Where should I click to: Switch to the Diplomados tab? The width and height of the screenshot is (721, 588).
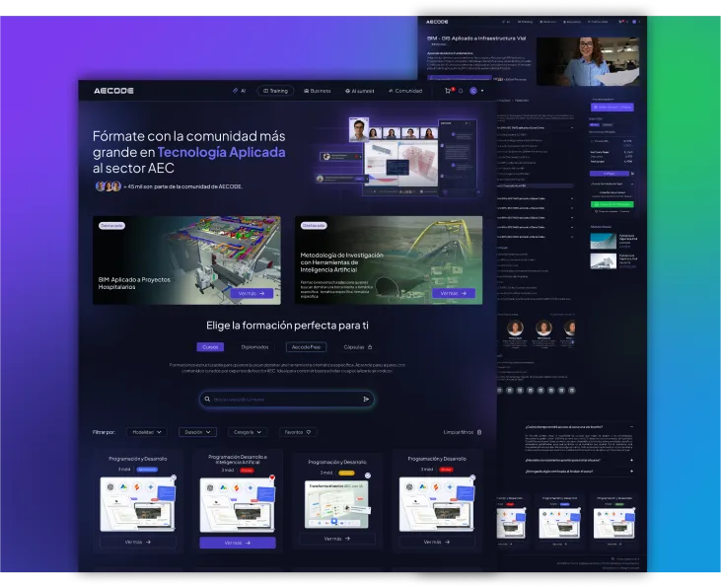pyautogui.click(x=254, y=347)
